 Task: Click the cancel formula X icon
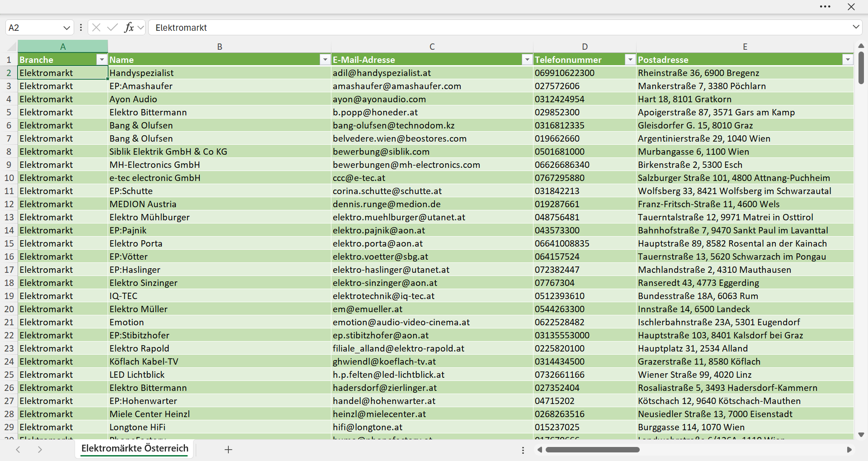coord(96,28)
